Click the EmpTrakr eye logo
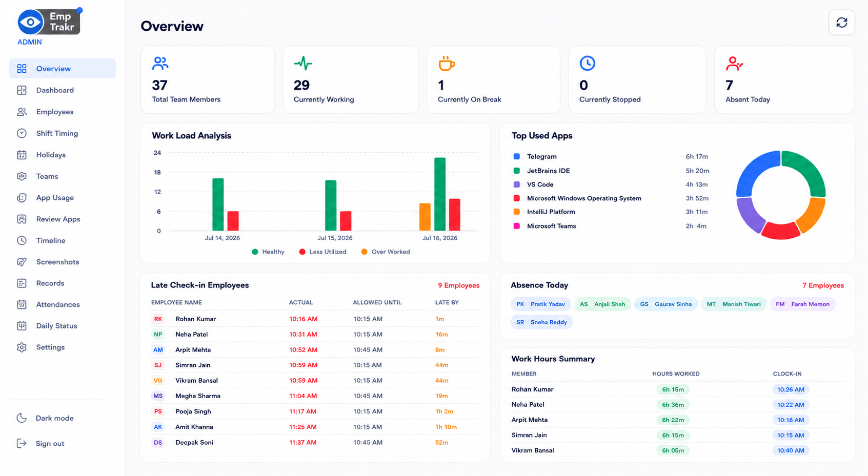Viewport: 868px width, 476px height. pos(31,22)
